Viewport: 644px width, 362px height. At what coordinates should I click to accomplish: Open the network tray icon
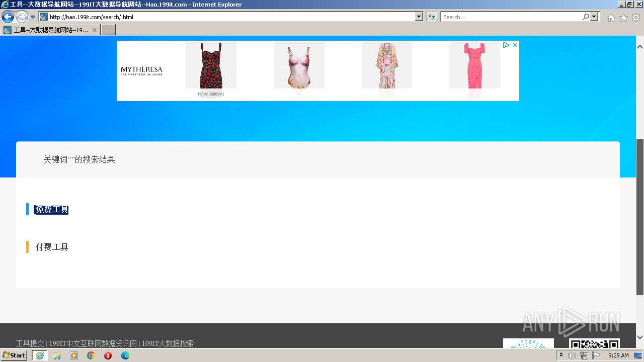[584, 355]
